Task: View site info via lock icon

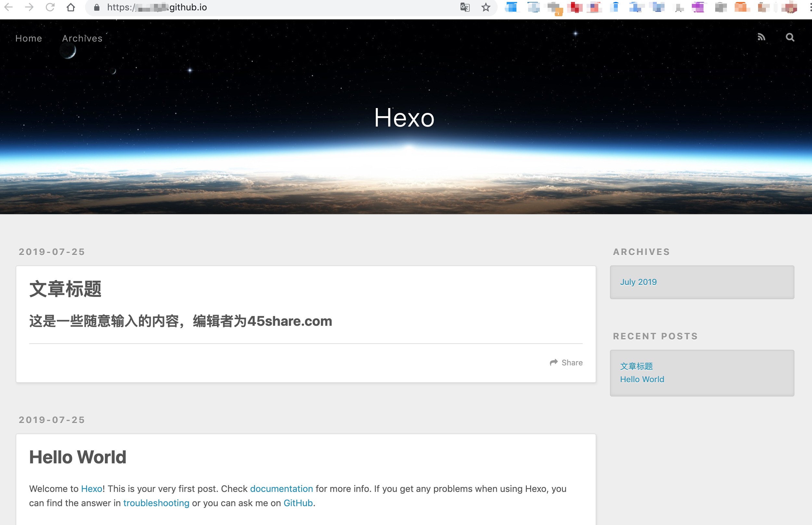Action: [96, 7]
